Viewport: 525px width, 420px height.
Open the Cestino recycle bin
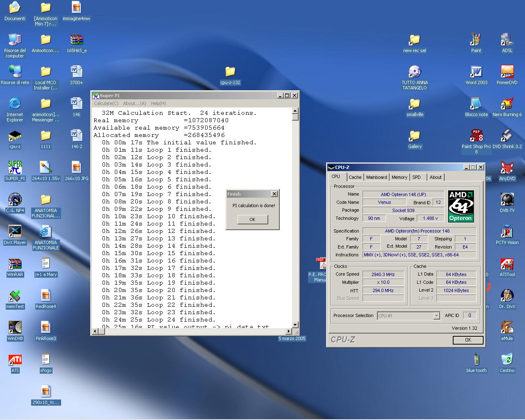coord(507,360)
